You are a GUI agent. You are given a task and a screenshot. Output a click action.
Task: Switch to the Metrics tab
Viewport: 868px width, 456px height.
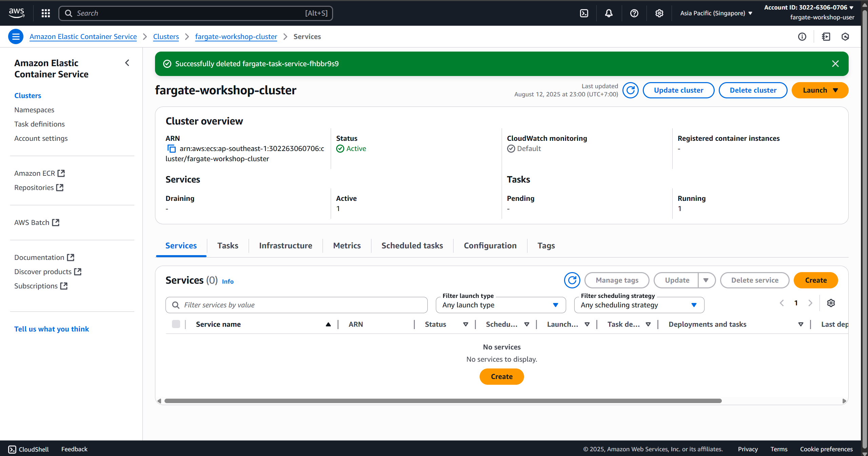pos(347,246)
